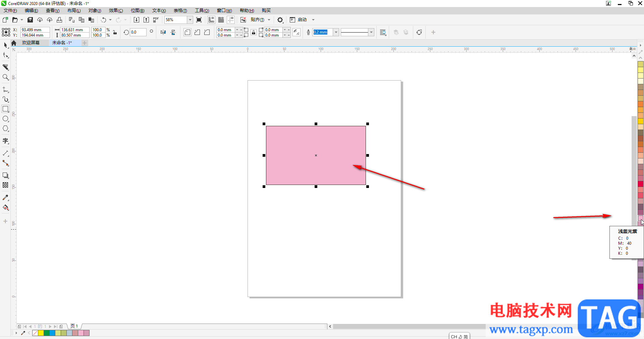Enable chamfered corner style

tap(207, 32)
